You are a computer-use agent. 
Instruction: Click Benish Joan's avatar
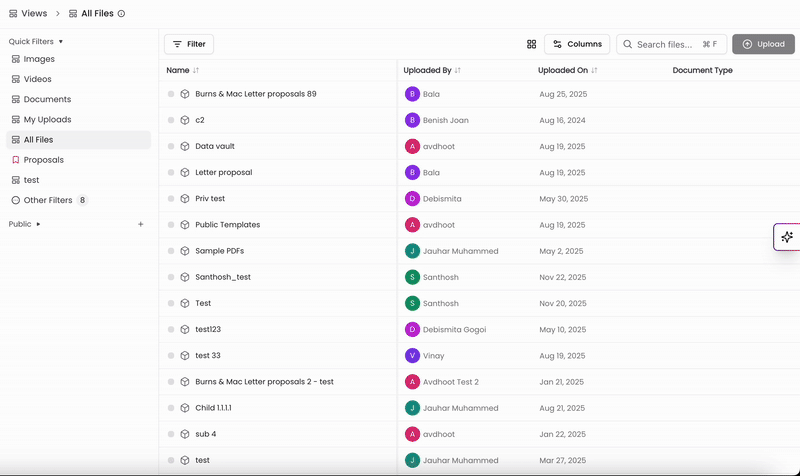(x=412, y=120)
